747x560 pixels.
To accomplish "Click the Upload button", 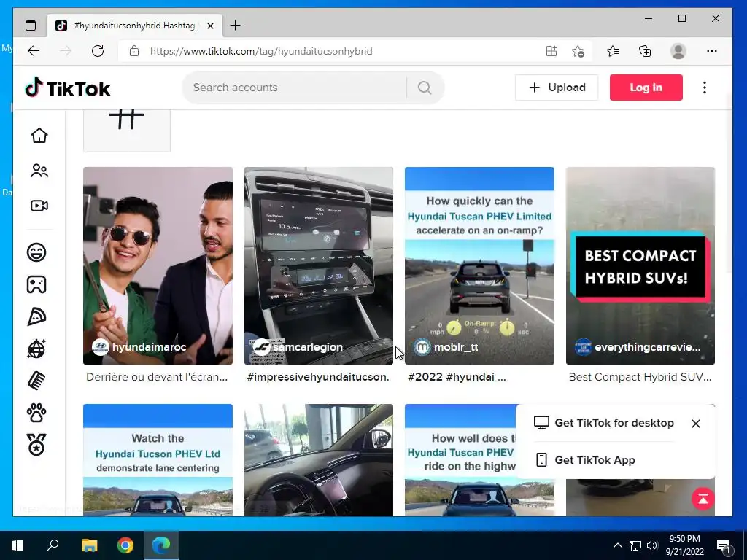I will [557, 87].
